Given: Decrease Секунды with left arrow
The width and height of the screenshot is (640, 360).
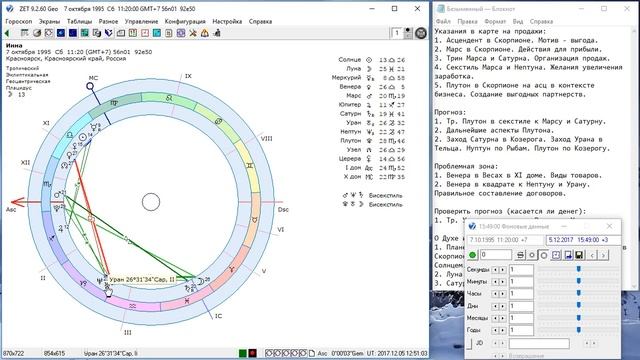Looking at the screenshot, I should (x=495, y=270).
